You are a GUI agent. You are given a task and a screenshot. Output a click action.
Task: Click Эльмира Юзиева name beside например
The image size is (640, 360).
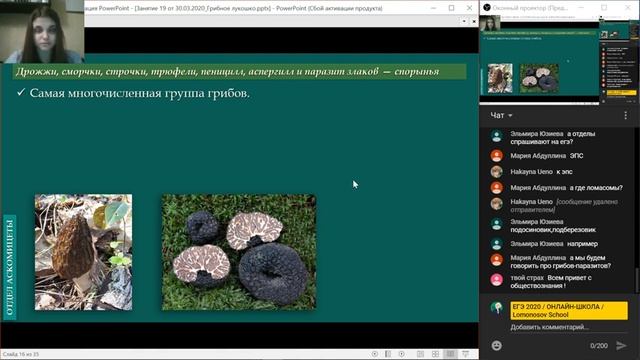click(536, 244)
